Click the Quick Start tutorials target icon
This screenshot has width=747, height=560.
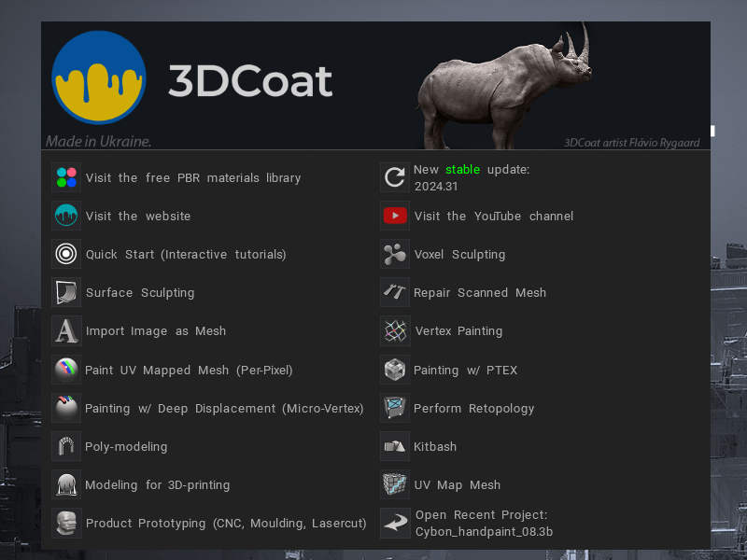coord(66,254)
